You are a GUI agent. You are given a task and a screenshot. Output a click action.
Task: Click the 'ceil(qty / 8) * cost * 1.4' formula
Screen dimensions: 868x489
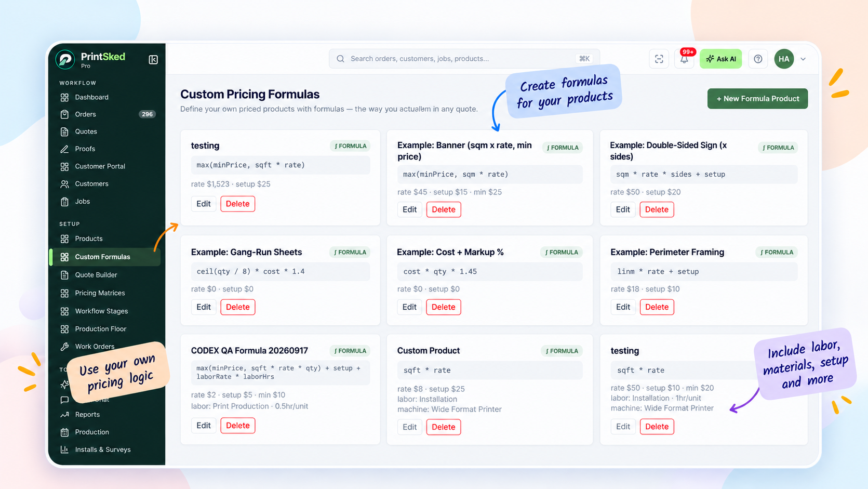[250, 271]
